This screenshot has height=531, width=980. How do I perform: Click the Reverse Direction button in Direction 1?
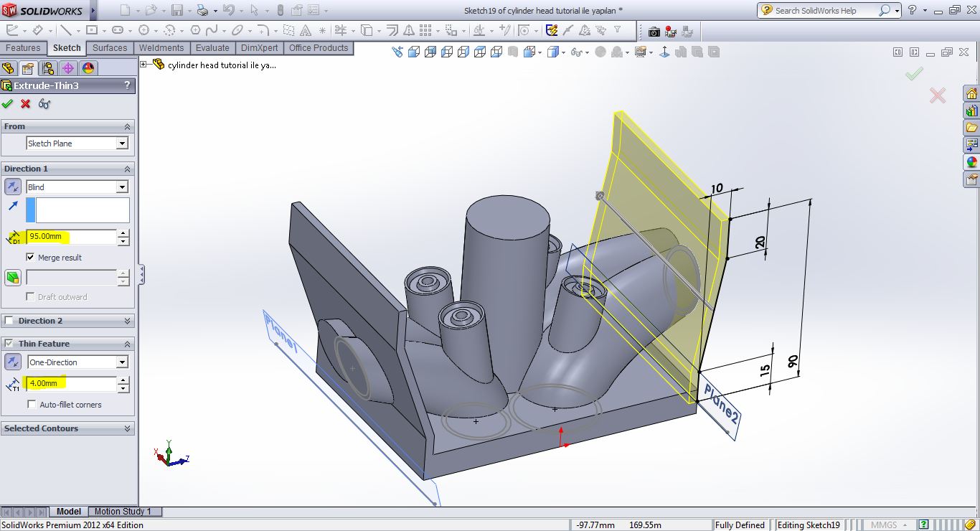[13, 187]
